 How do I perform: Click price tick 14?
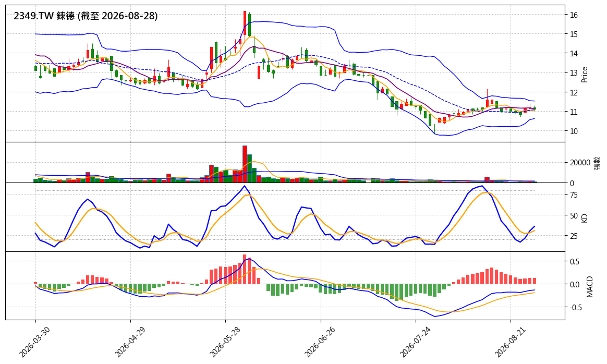[574, 54]
